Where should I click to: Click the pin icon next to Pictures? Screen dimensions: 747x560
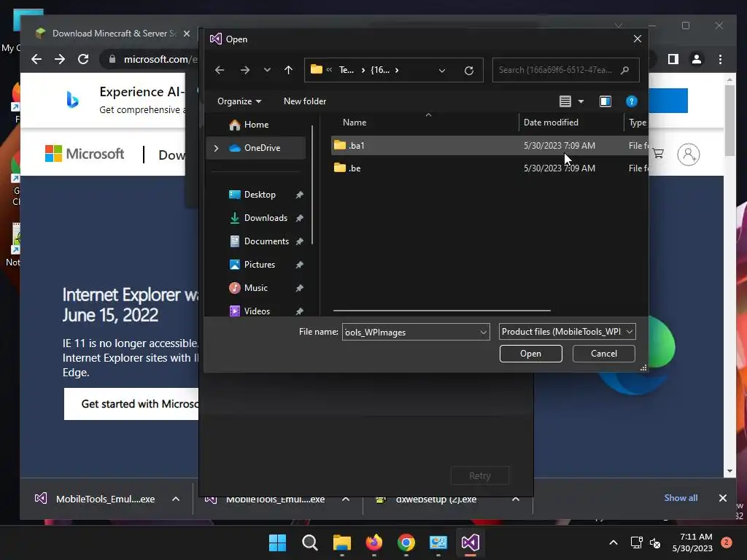click(x=299, y=265)
